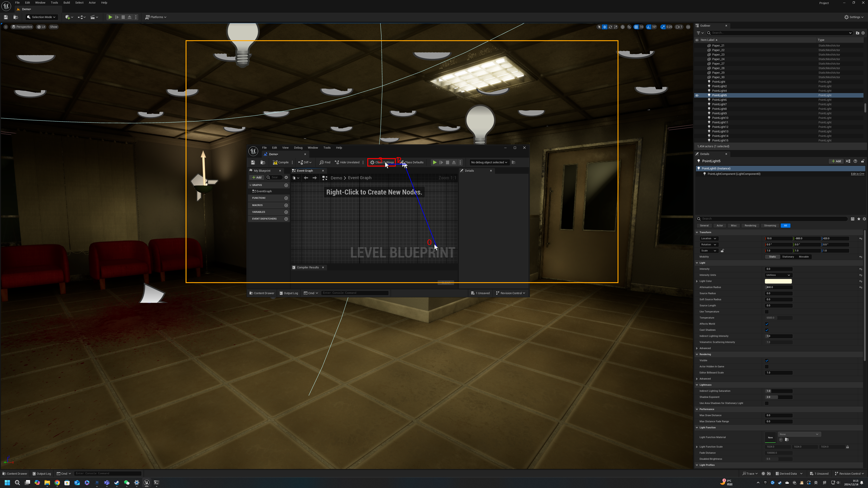Viewport: 868px width, 488px height.
Task: Open the Location type dropdown in Transform
Action: [709, 238]
